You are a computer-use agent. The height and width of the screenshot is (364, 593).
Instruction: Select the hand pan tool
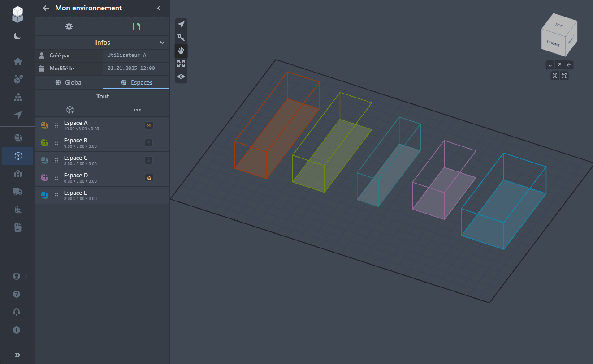(181, 50)
